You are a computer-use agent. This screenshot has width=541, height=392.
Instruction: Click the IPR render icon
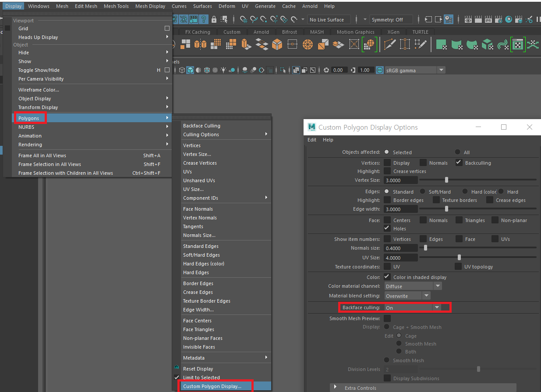[x=488, y=20]
